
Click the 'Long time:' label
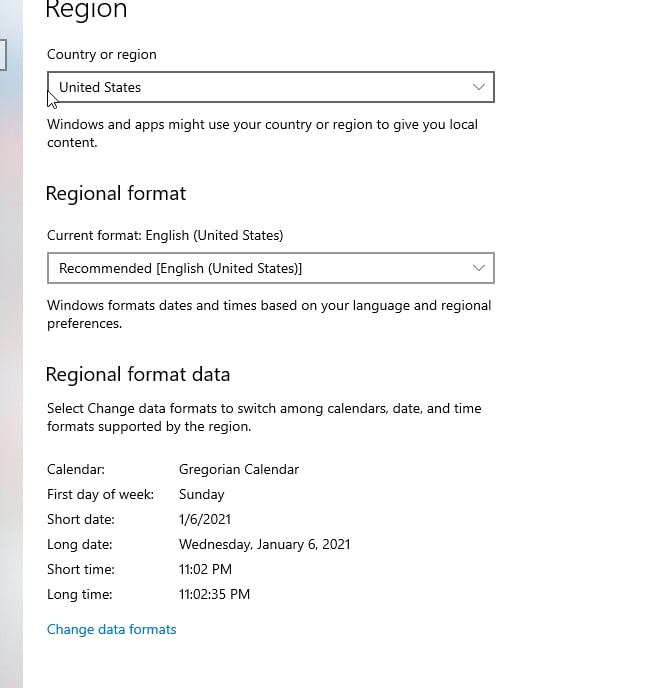pyautogui.click(x=79, y=594)
